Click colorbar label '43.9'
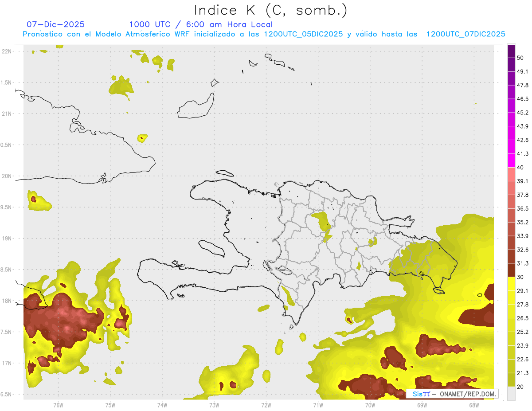 click(x=523, y=126)
